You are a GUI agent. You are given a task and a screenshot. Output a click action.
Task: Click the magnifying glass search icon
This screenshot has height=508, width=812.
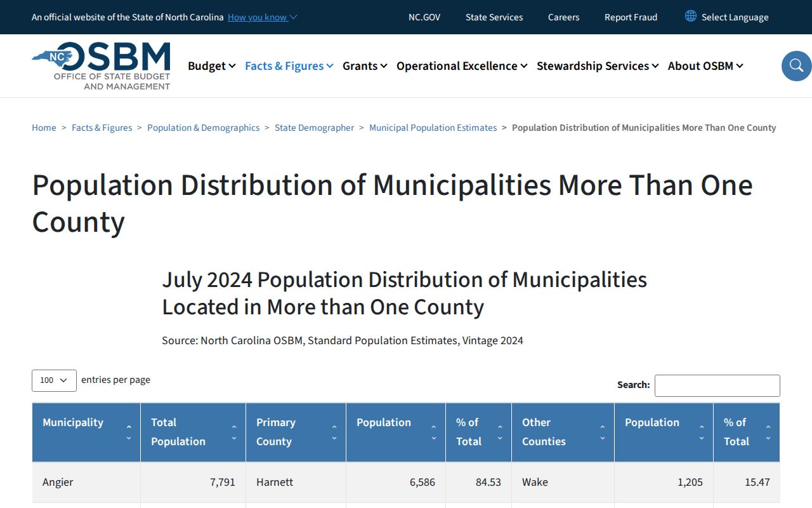pyautogui.click(x=797, y=65)
